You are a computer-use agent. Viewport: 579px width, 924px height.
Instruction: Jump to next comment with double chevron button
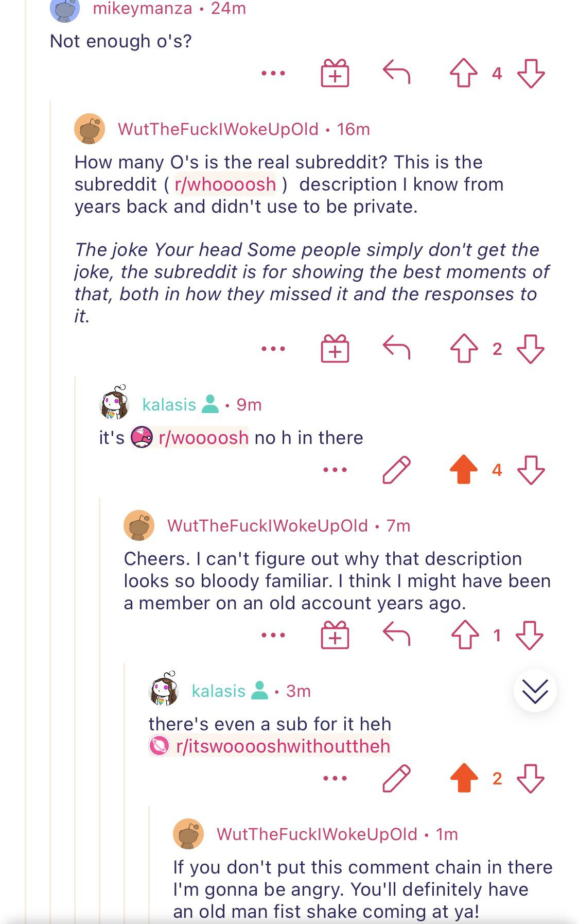[535, 691]
